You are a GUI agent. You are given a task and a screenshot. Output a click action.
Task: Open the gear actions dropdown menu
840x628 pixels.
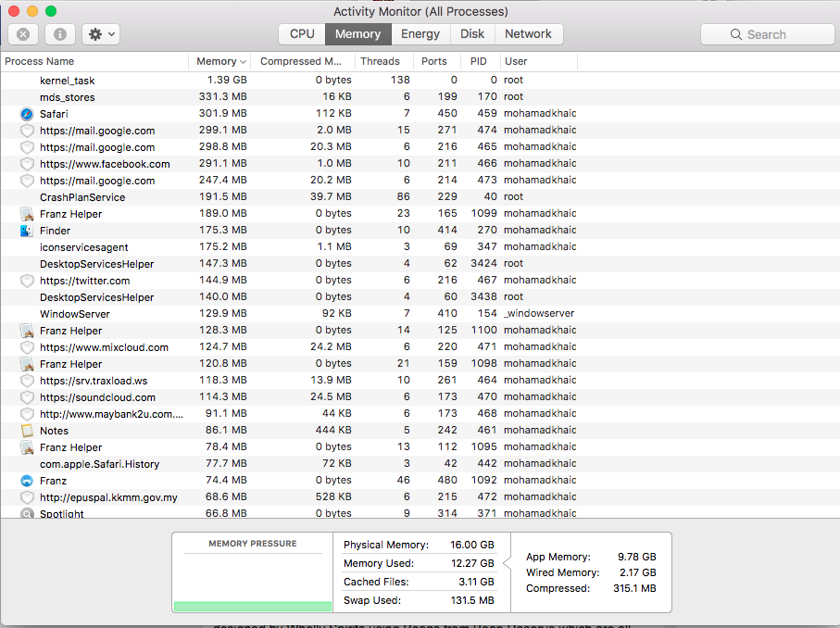coord(101,34)
